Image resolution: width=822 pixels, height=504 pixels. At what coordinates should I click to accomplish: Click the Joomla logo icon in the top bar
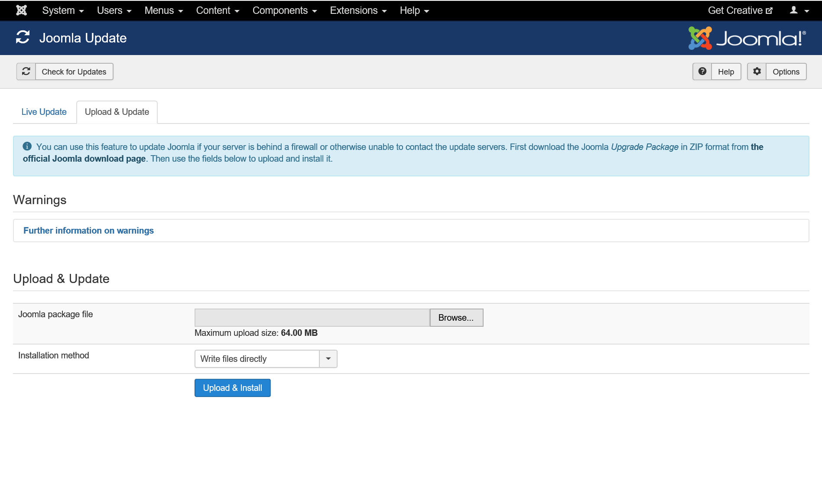pos(21,10)
